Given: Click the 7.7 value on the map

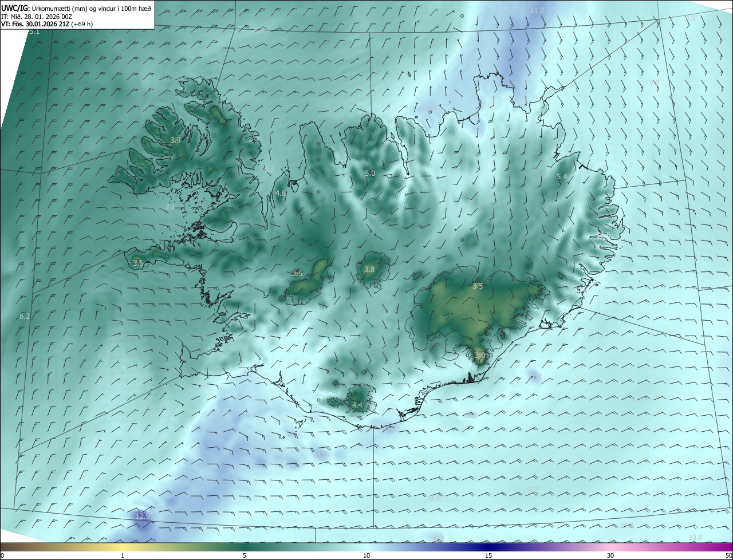Looking at the screenshot, I should point(170,207).
